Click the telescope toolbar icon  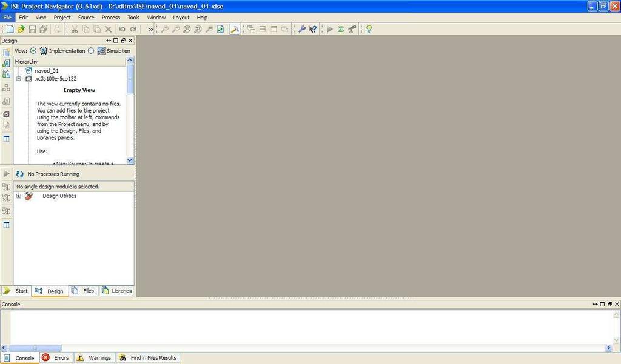point(352,29)
